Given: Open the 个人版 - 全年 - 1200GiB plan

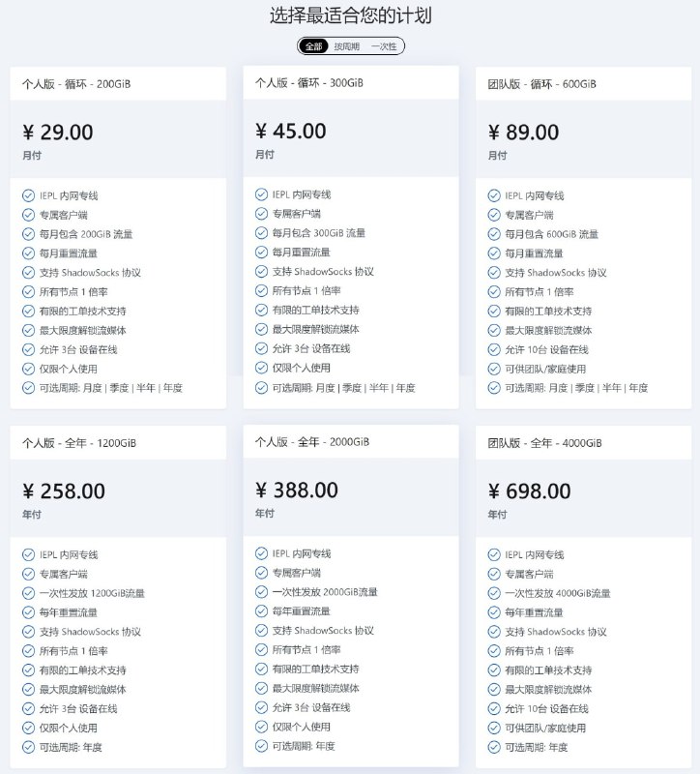Looking at the screenshot, I should pos(79,443).
